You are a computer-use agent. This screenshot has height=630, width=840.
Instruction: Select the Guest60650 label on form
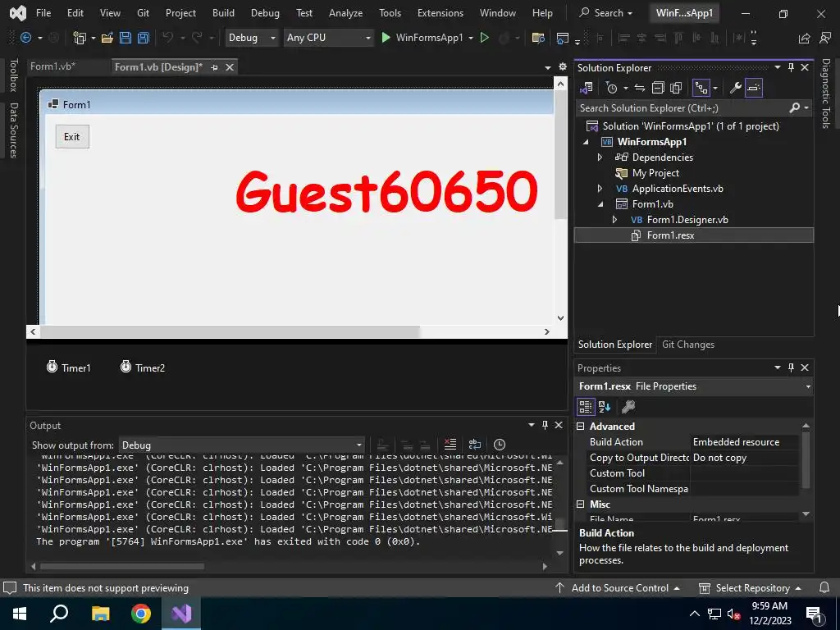coord(386,191)
